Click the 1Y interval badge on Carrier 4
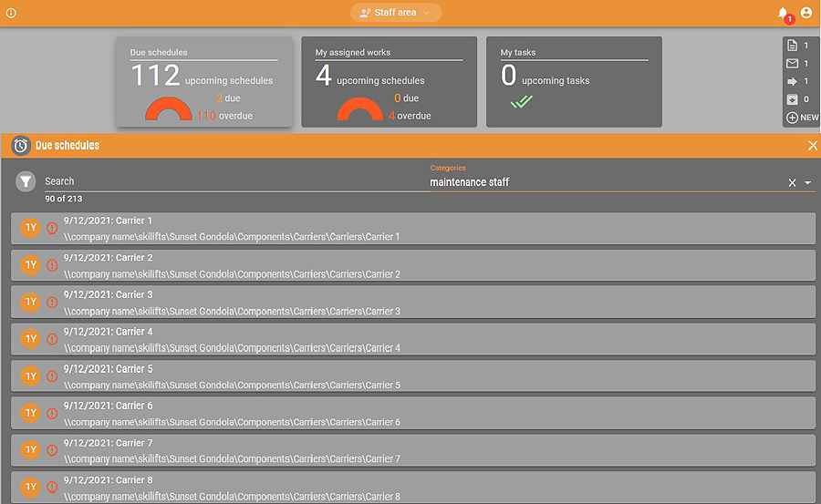Image resolution: width=821 pixels, height=504 pixels. pyautogui.click(x=30, y=339)
